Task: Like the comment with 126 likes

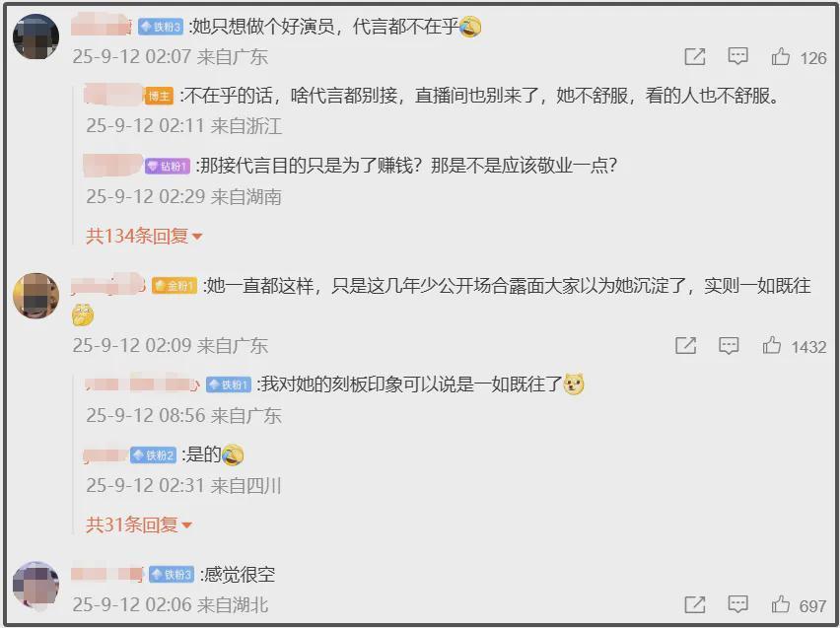Action: click(x=781, y=57)
